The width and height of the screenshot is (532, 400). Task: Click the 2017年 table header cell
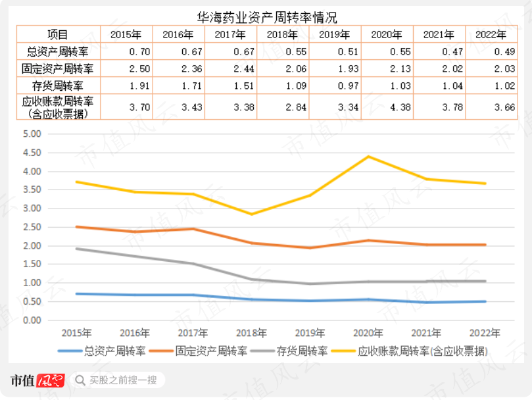pos(231,34)
